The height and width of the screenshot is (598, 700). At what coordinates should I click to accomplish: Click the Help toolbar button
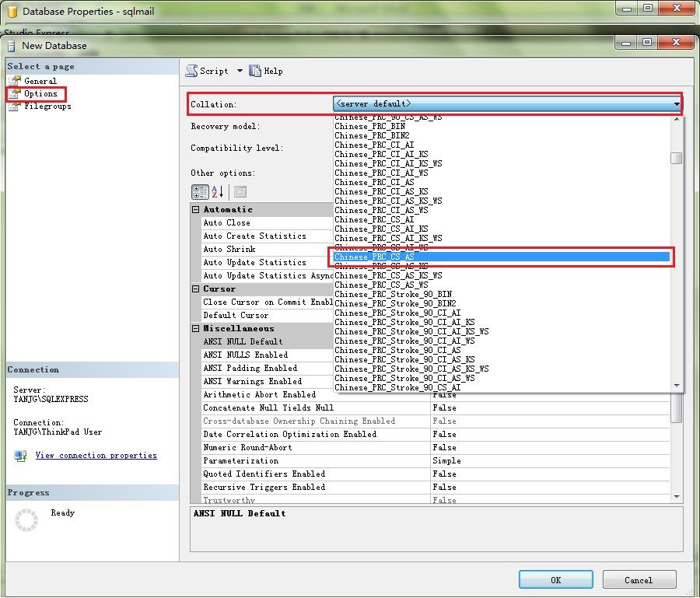[266, 71]
